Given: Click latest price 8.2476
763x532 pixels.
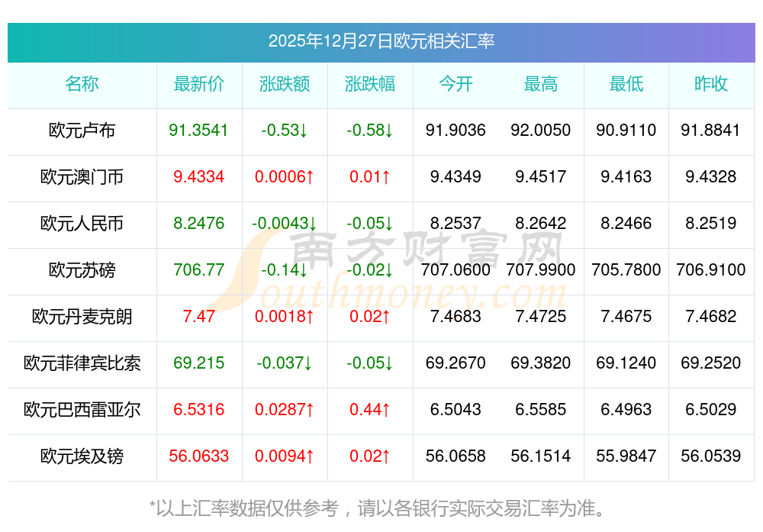Looking at the screenshot, I should tap(198, 223).
